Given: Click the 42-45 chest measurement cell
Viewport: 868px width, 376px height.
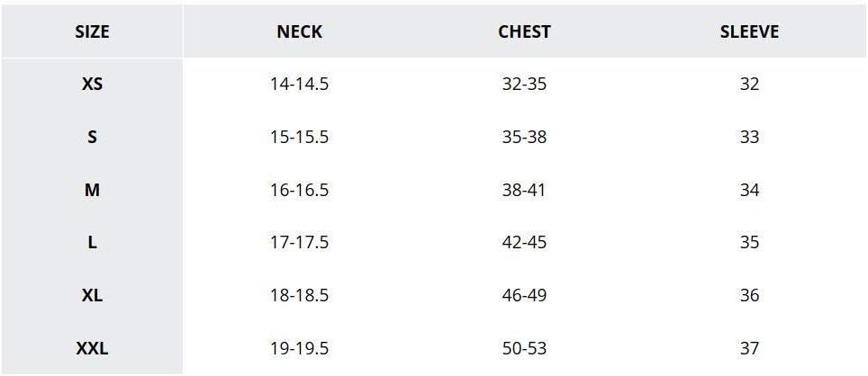Looking at the screenshot, I should pyautogui.click(x=524, y=243).
